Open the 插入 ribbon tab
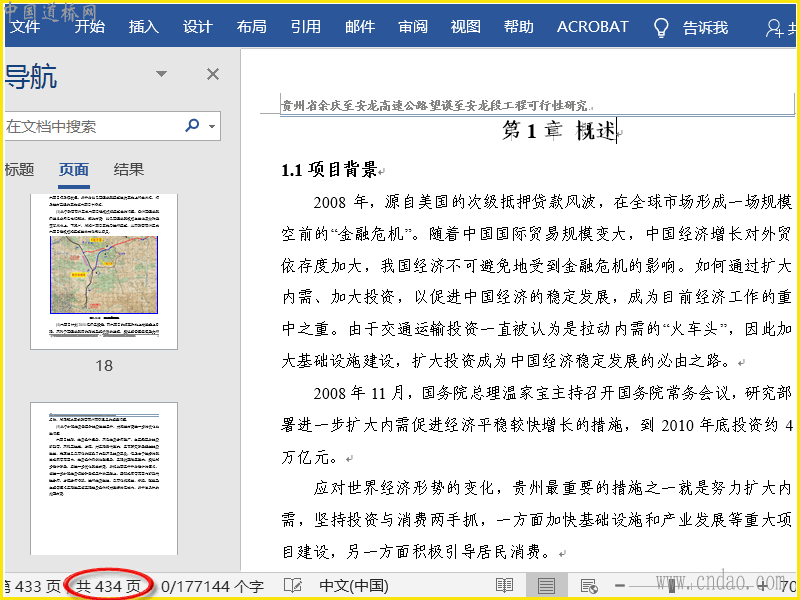The image size is (800, 600). [x=143, y=27]
